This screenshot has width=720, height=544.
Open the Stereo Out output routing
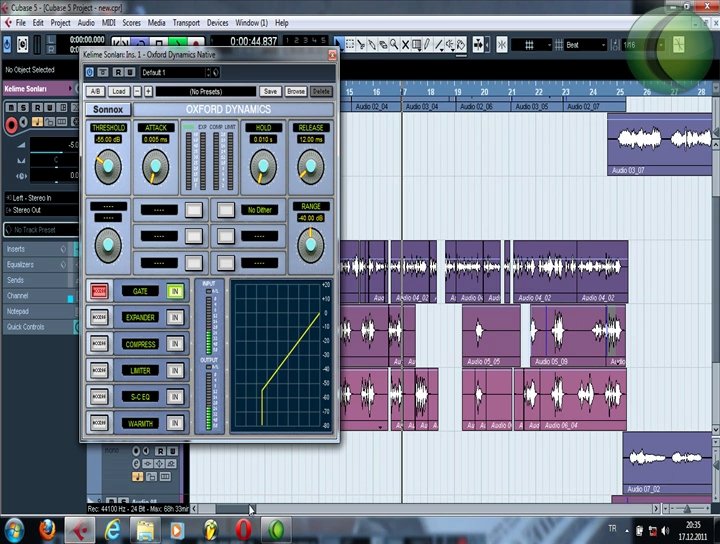(x=41, y=210)
